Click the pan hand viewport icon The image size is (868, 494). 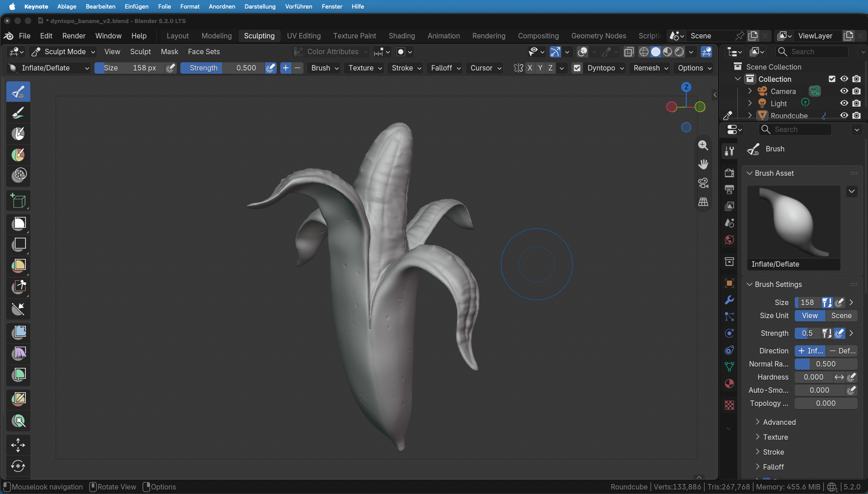(x=703, y=164)
